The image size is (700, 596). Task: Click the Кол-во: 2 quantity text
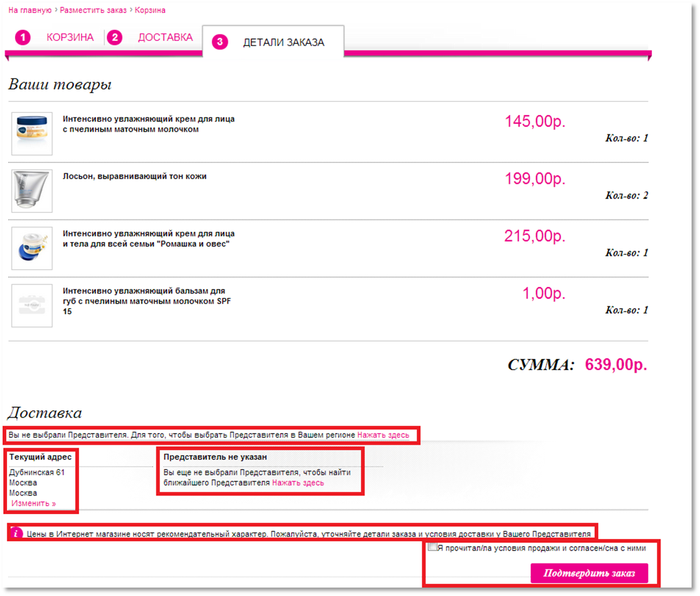627,195
